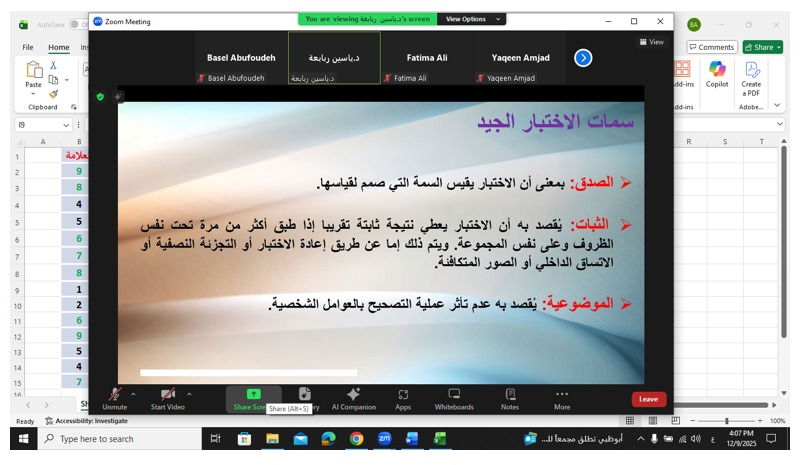Image resolution: width=800 pixels, height=465 pixels.
Task: Switch to the Home ribbon tab
Action: (x=59, y=47)
